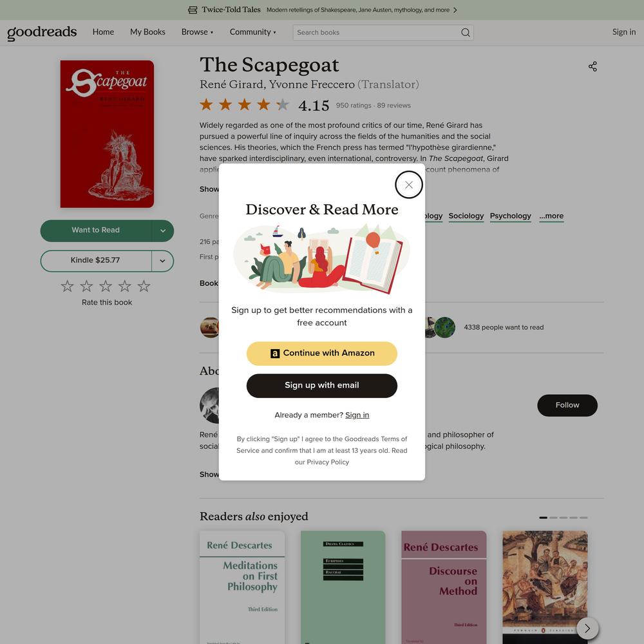
Task: Rate the book with the first star
Action: pos(68,286)
